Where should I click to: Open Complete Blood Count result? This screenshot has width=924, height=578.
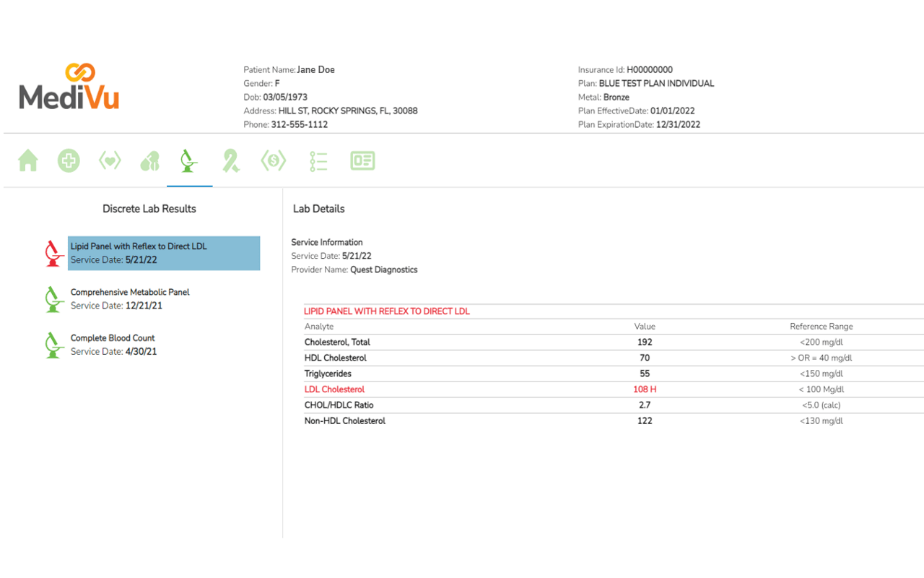(113, 345)
